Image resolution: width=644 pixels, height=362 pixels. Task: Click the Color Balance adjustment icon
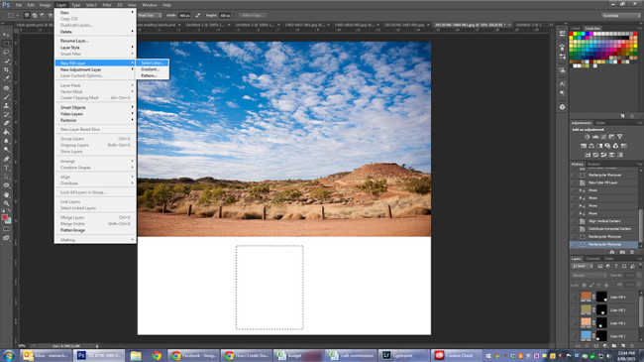click(591, 146)
